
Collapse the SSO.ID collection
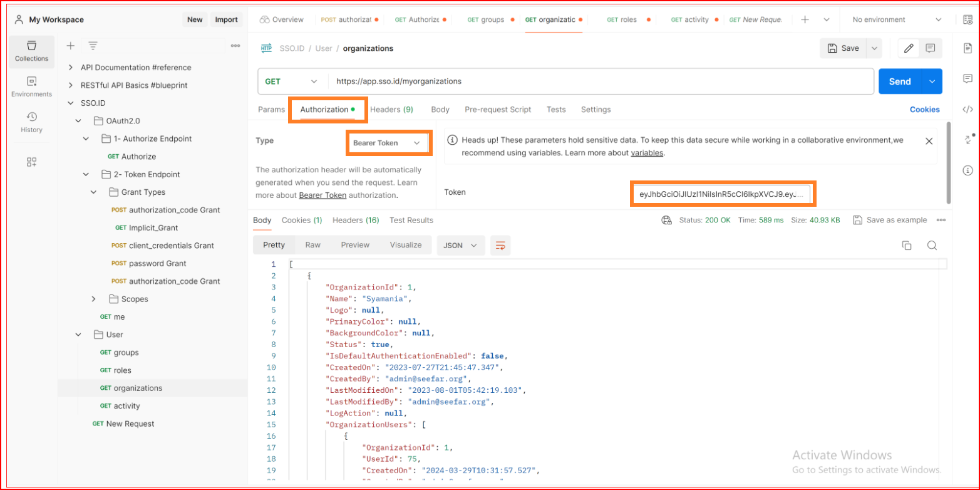(70, 103)
